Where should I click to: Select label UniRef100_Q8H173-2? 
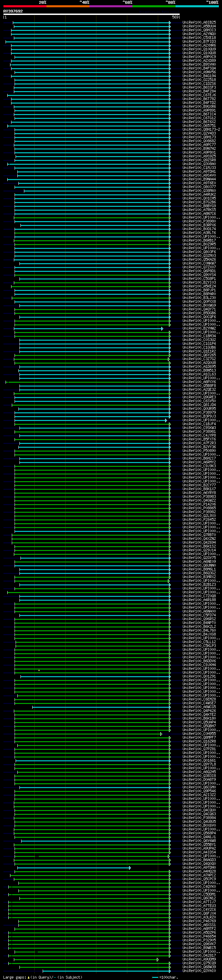[201, 129]
